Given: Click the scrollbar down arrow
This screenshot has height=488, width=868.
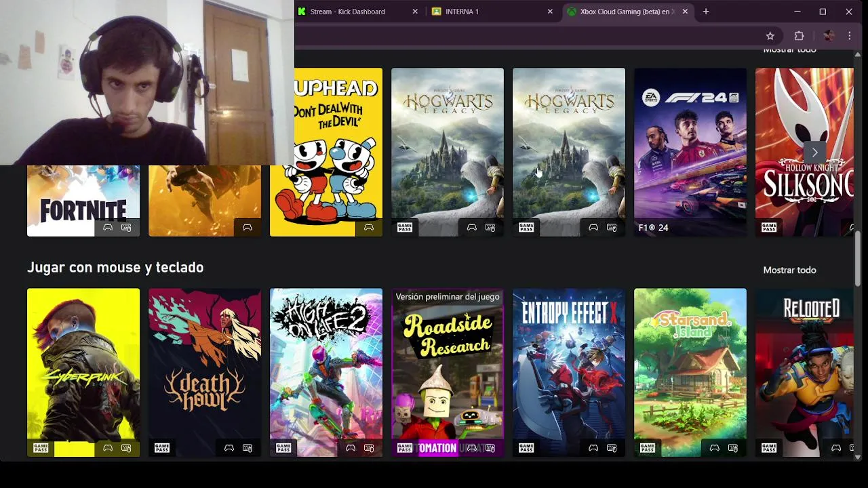Looking at the screenshot, I should point(858,457).
